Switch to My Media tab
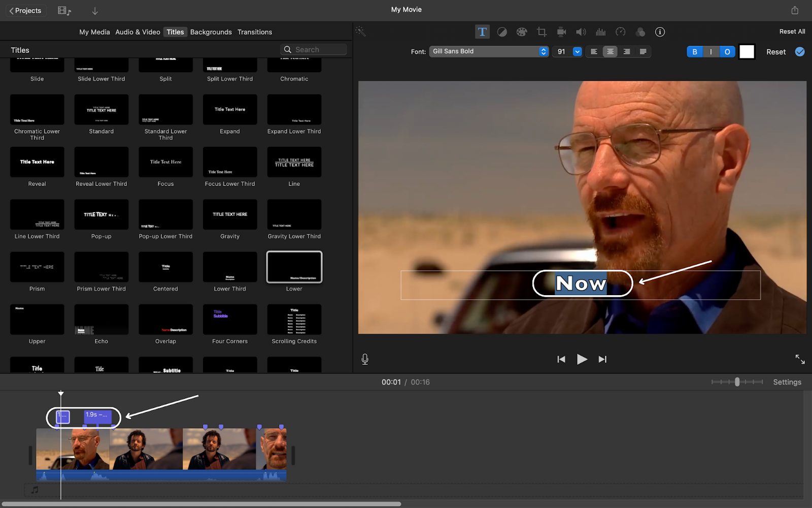 point(94,32)
